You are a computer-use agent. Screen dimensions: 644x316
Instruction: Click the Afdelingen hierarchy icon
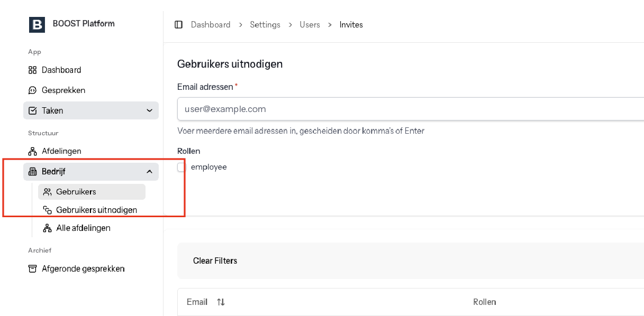click(x=32, y=151)
